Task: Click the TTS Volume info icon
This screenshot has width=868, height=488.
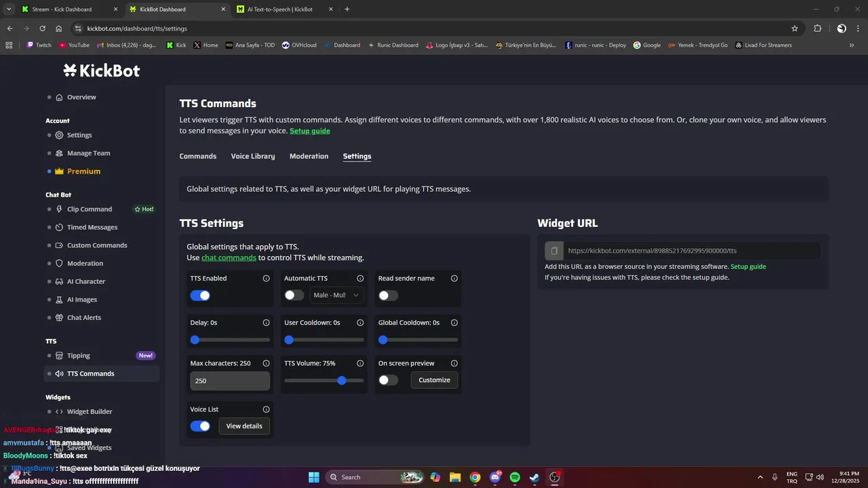Action: (x=360, y=363)
